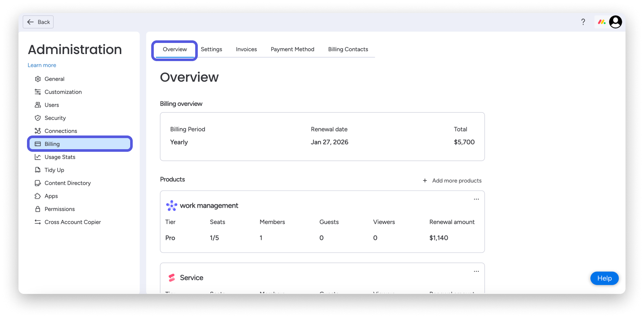Click the Yearly billing period value
The image size is (644, 318).
(x=179, y=142)
